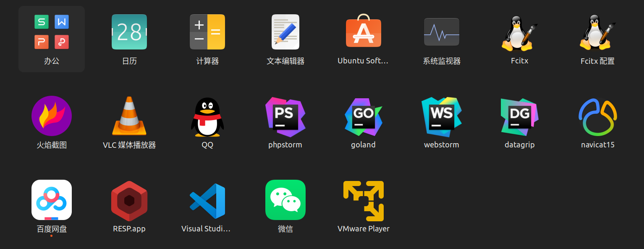Open the navicat15 icon

(x=598, y=117)
